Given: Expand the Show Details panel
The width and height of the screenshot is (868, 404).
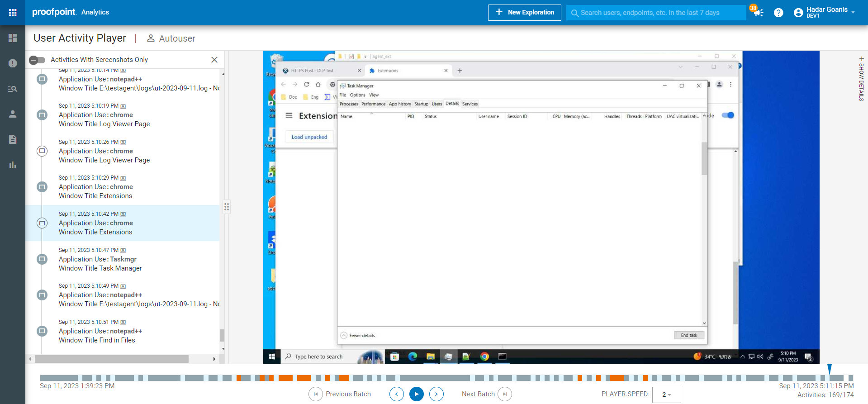Looking at the screenshot, I should 861,79.
